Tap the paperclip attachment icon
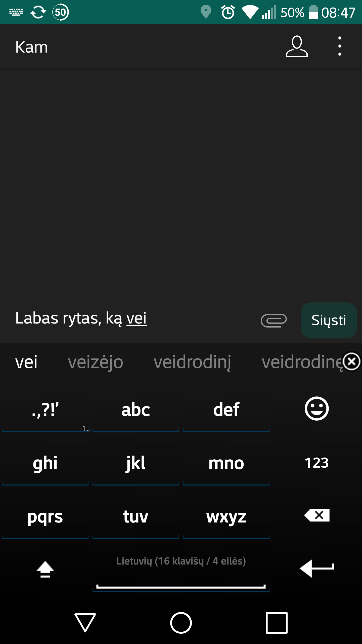 pos(274,320)
